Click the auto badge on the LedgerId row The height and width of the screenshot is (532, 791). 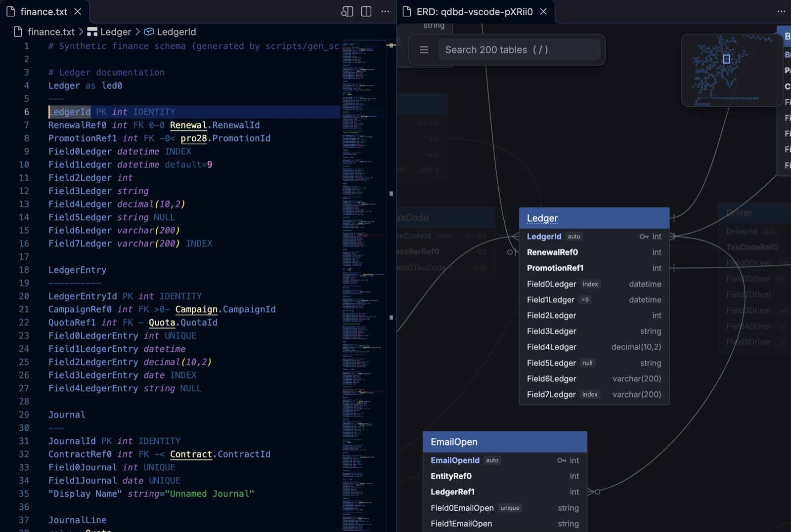coord(574,237)
